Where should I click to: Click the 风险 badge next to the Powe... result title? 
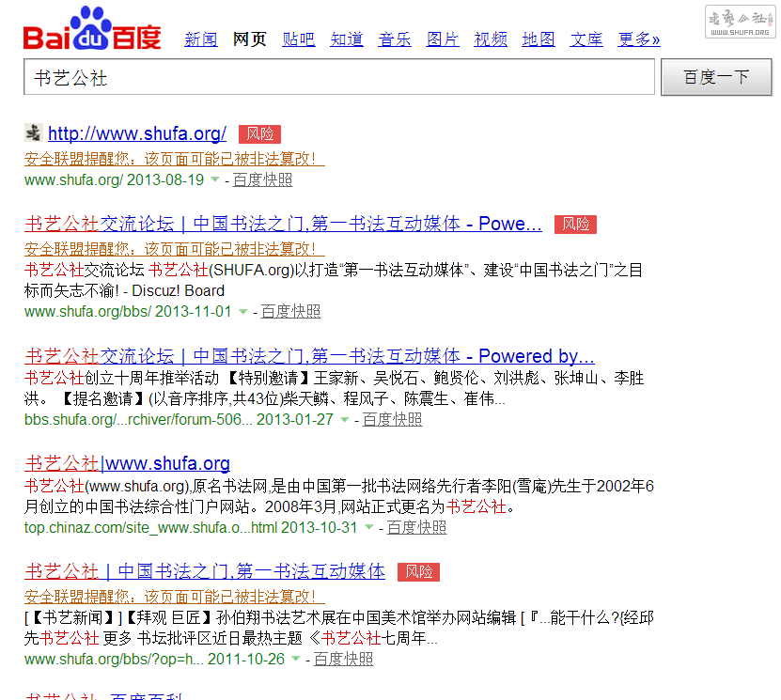[x=575, y=224]
